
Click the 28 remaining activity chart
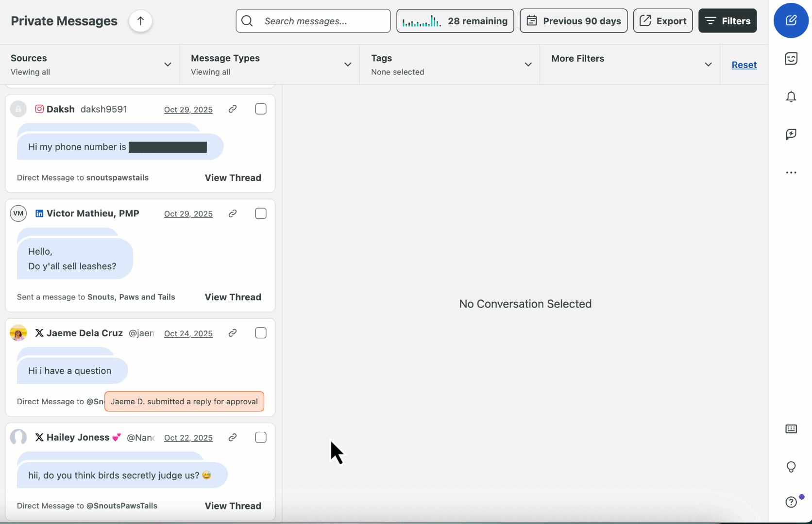coord(455,21)
